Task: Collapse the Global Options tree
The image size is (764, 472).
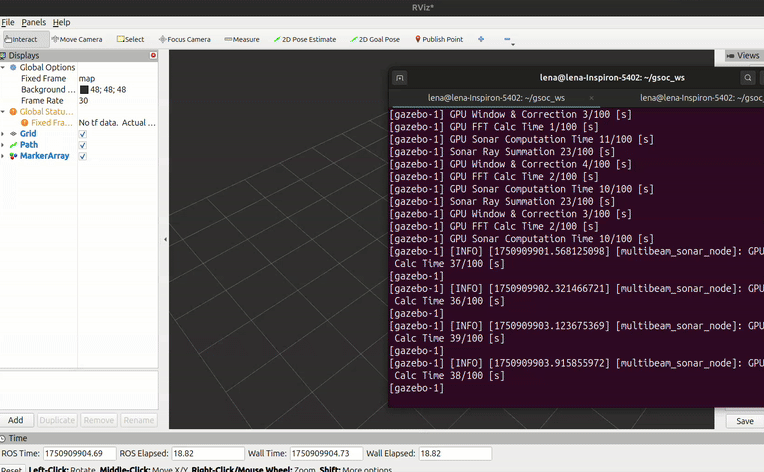Action: point(3,67)
